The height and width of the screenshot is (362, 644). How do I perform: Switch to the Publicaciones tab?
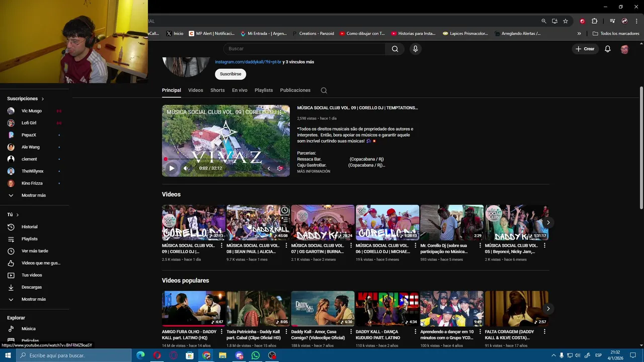pos(295,90)
